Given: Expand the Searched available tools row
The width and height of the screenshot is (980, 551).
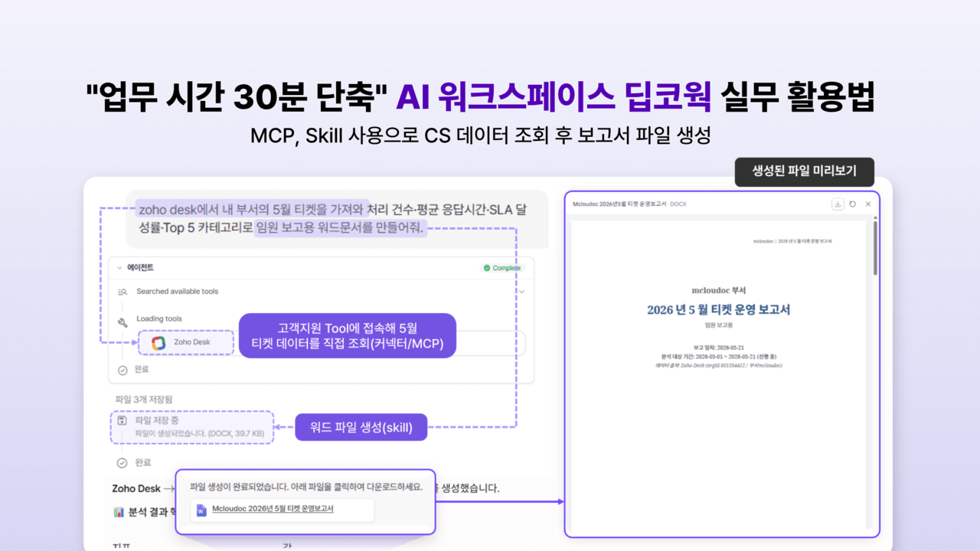Looking at the screenshot, I should pos(523,292).
